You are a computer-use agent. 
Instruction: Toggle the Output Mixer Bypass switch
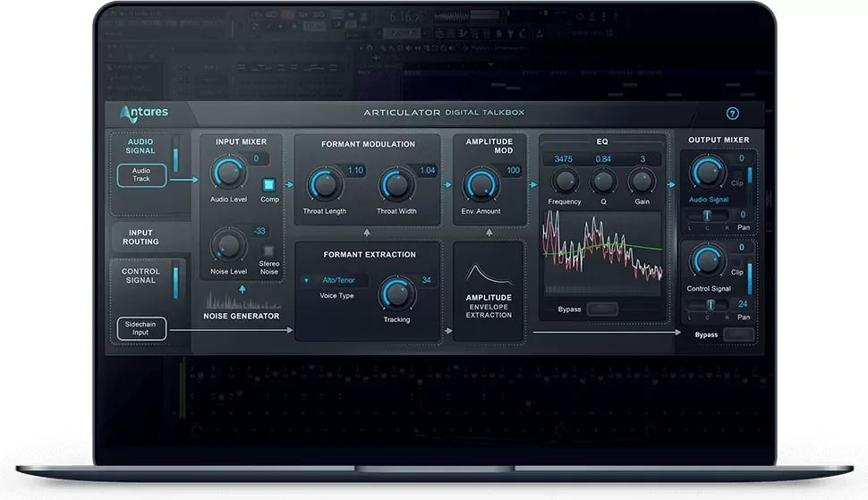tap(738, 335)
